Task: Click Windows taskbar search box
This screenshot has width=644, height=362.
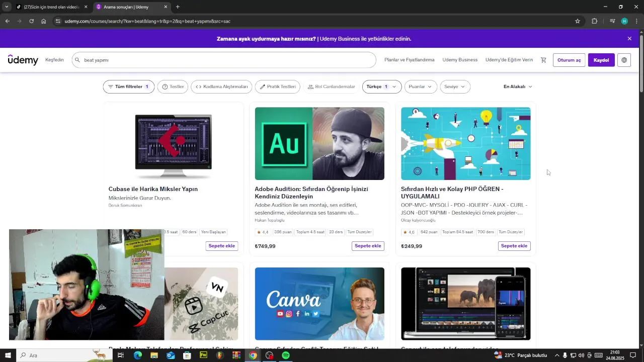Action: click(64, 355)
